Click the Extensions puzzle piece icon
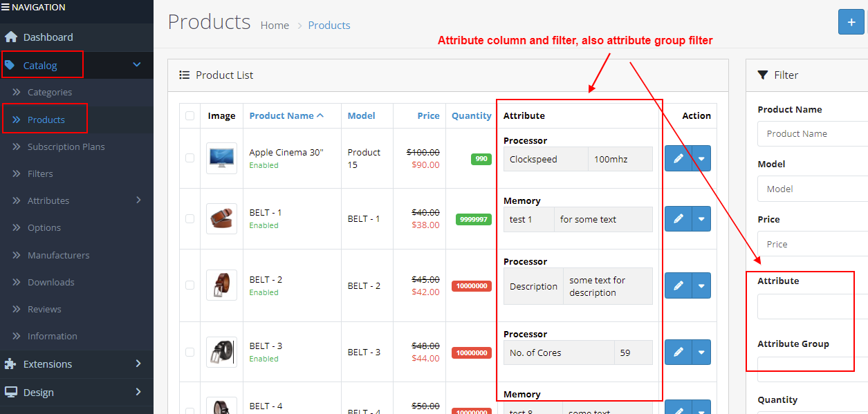868x414 pixels. tap(10, 364)
